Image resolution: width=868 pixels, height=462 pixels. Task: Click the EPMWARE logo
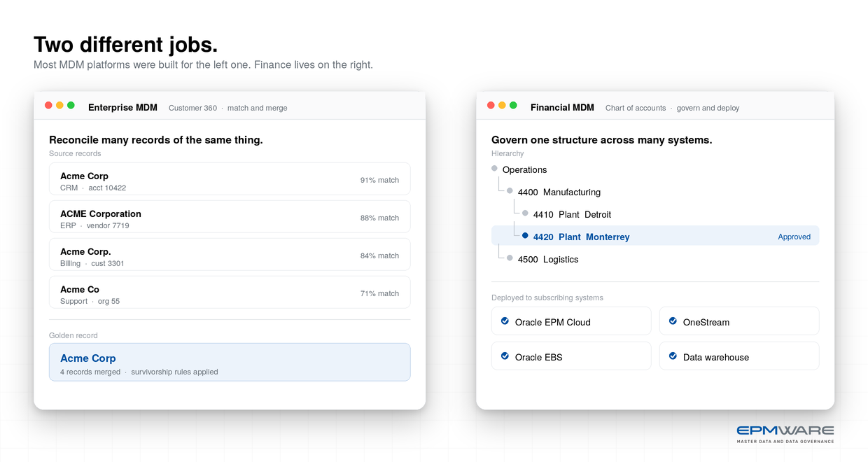[785, 434]
